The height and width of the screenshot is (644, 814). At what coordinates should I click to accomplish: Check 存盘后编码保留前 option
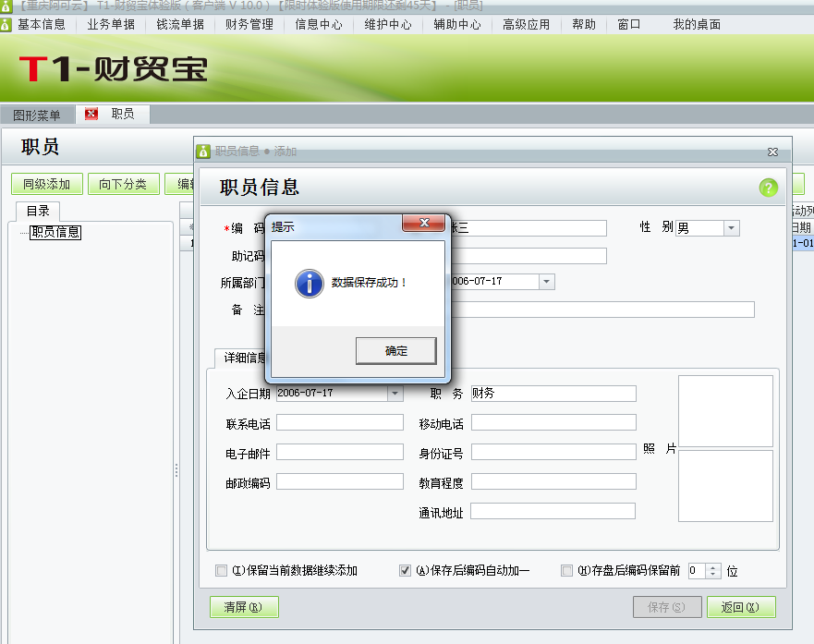tap(567, 570)
